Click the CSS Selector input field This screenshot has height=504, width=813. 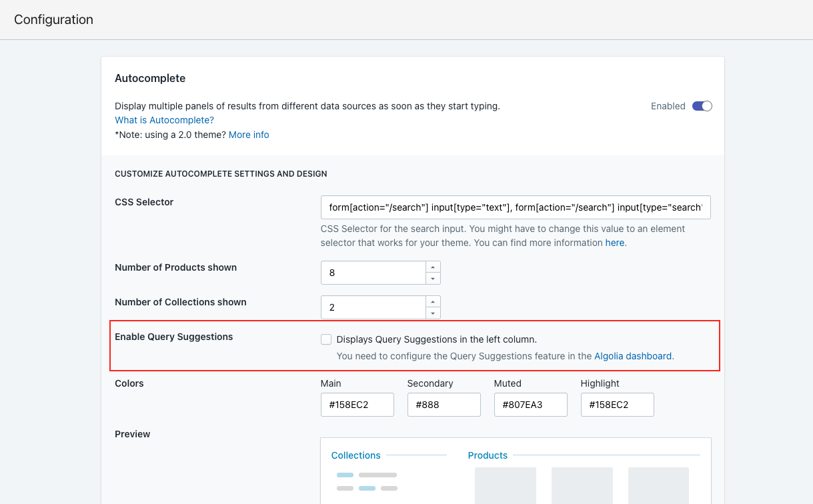tap(516, 207)
